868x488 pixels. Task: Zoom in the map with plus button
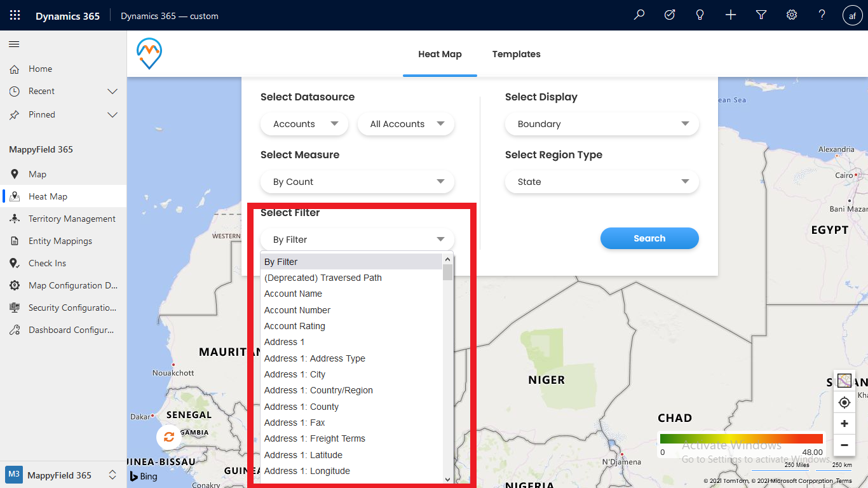coord(844,424)
